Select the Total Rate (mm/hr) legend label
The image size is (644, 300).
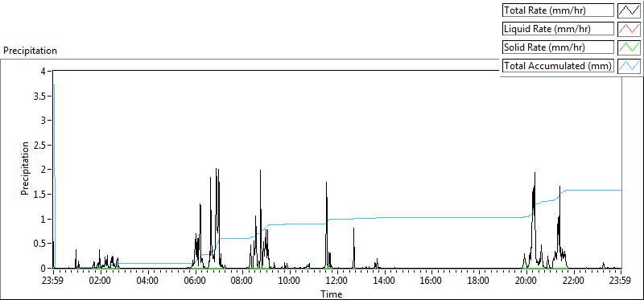pyautogui.click(x=559, y=10)
